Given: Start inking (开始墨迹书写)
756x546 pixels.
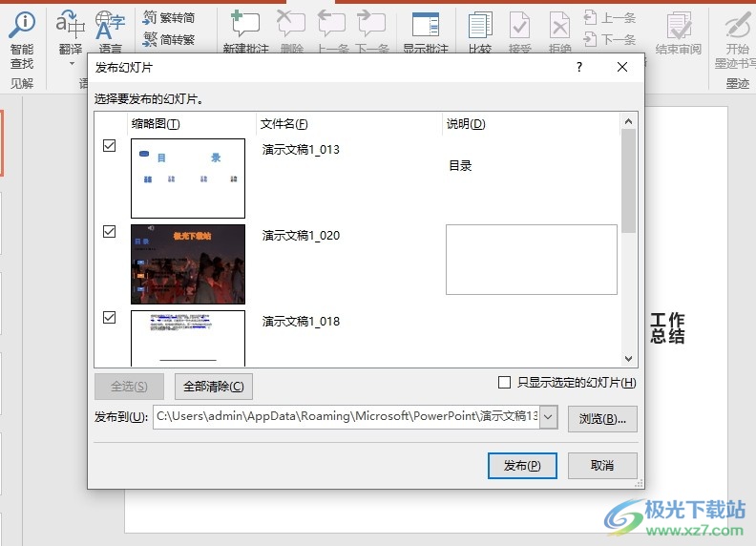Looking at the screenshot, I should (737, 38).
